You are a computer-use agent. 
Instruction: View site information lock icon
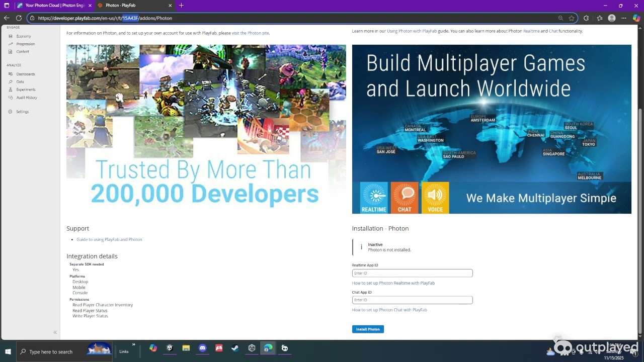pos(32,18)
